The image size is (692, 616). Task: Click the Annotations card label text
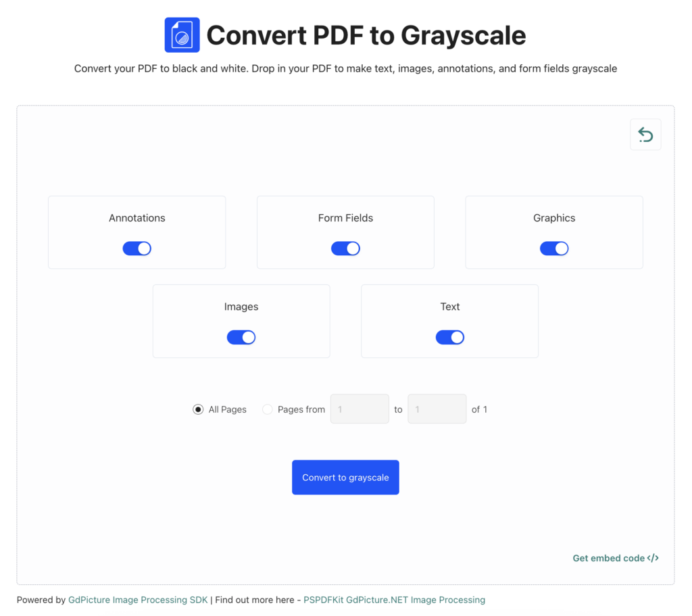tap(137, 218)
